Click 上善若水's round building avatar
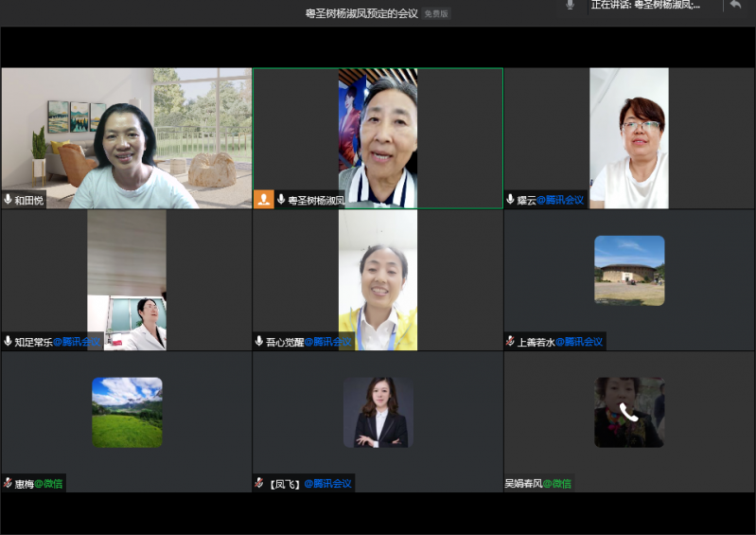This screenshot has height=535, width=756. [x=629, y=270]
